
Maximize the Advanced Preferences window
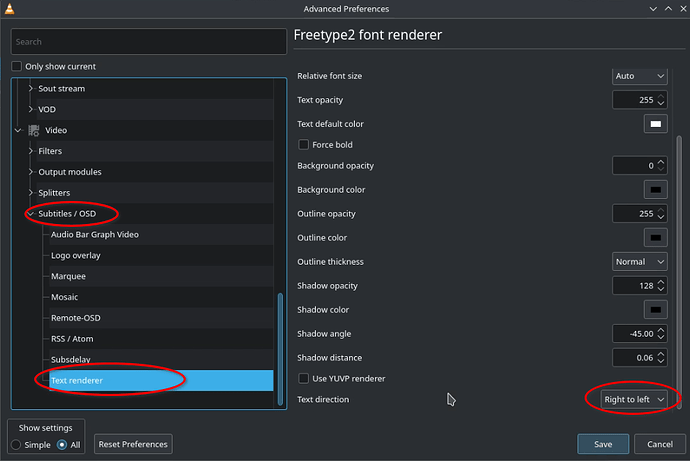tap(668, 9)
